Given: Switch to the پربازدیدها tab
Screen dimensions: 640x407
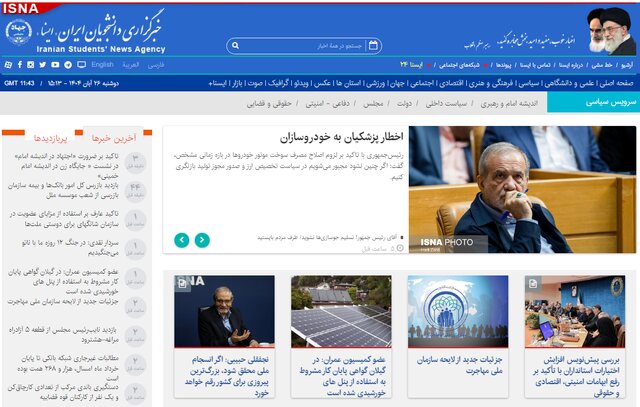Looking at the screenshot, I should point(49,138).
